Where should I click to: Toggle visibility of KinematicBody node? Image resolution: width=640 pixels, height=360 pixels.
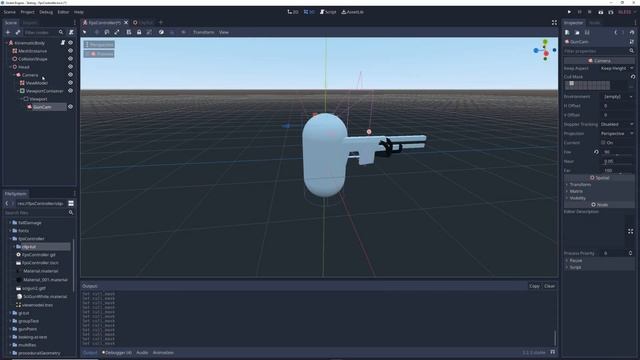click(70, 42)
